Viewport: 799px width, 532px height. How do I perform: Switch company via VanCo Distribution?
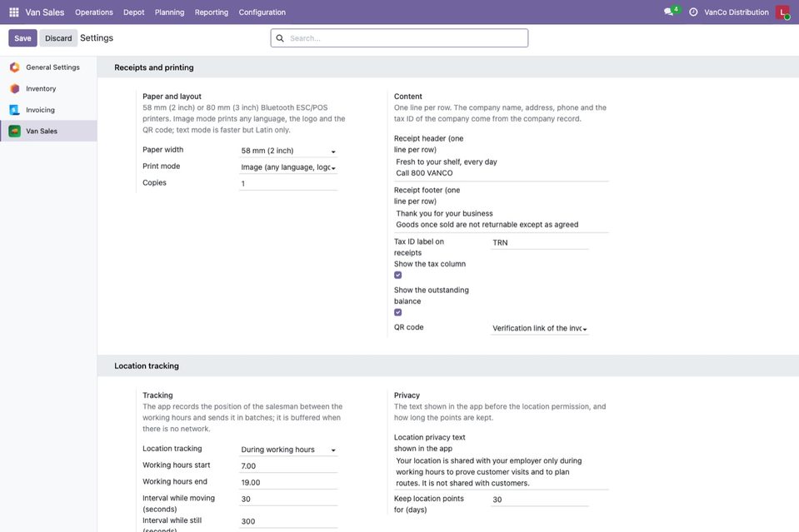737,12
